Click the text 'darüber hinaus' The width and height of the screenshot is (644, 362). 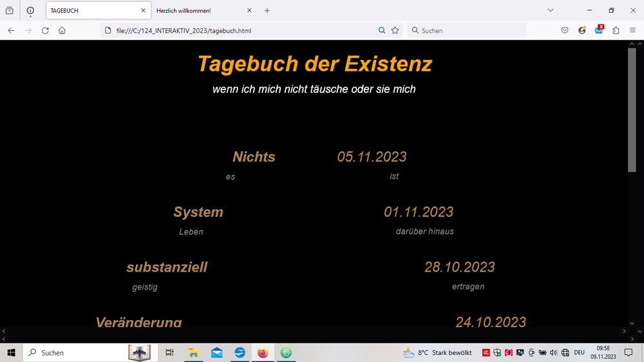[424, 231]
